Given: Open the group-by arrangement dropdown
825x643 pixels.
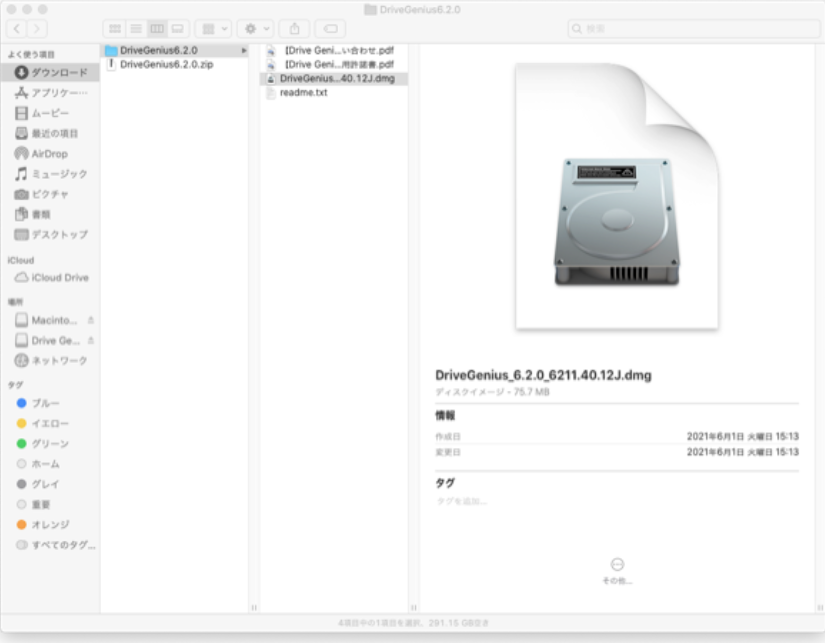Looking at the screenshot, I should pyautogui.click(x=213, y=29).
